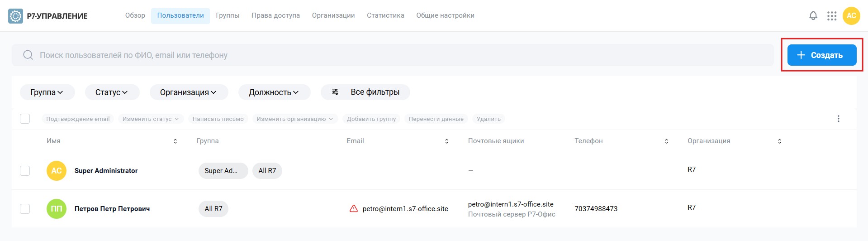The width and height of the screenshot is (868, 241).
Task: Check the Петров Петр Петрович row checkbox
Action: [25, 209]
